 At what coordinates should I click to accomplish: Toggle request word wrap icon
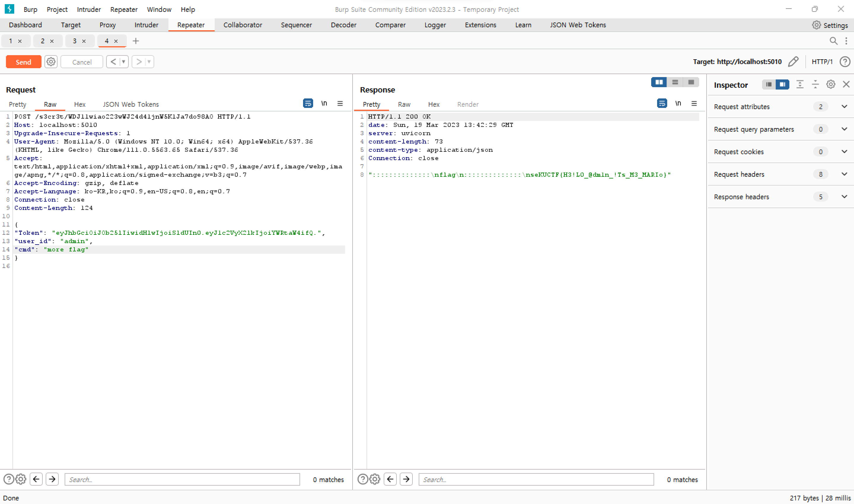pyautogui.click(x=308, y=103)
